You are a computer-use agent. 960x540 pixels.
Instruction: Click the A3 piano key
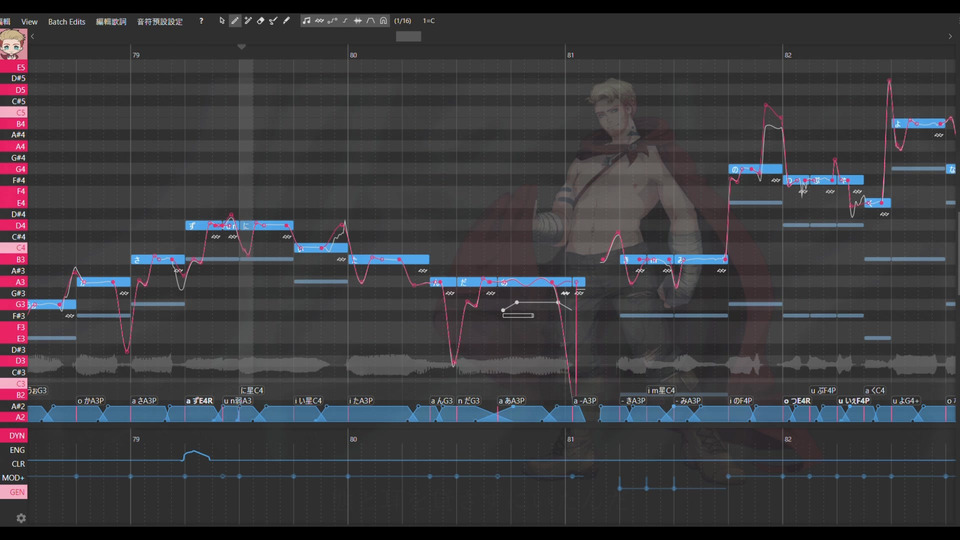[x=13, y=282]
